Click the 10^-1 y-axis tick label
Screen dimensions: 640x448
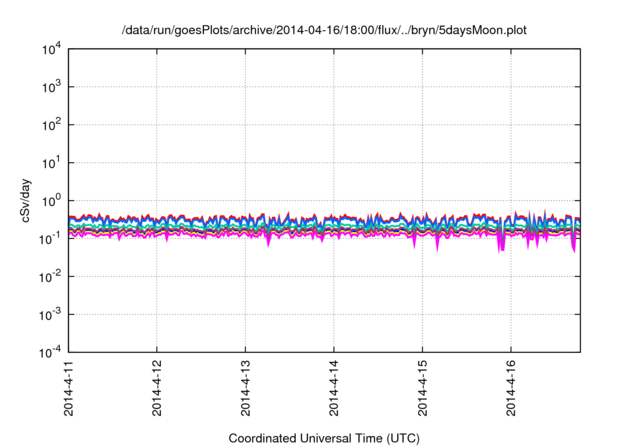(x=51, y=239)
